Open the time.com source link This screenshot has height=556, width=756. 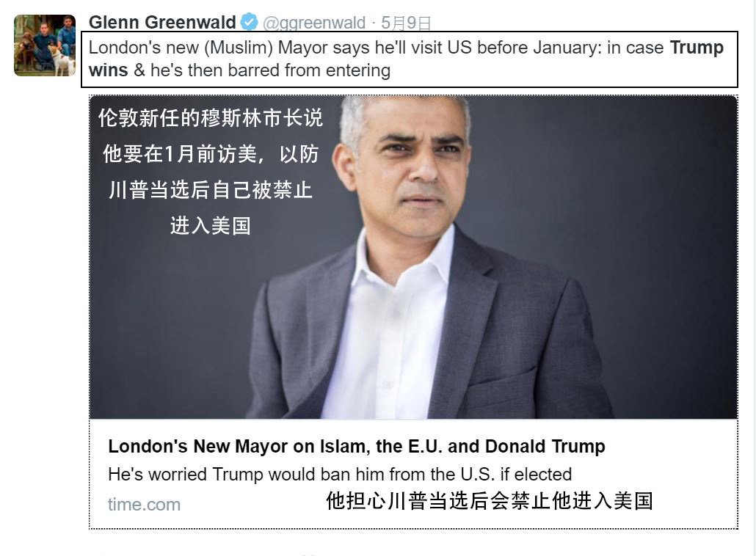click(x=144, y=505)
